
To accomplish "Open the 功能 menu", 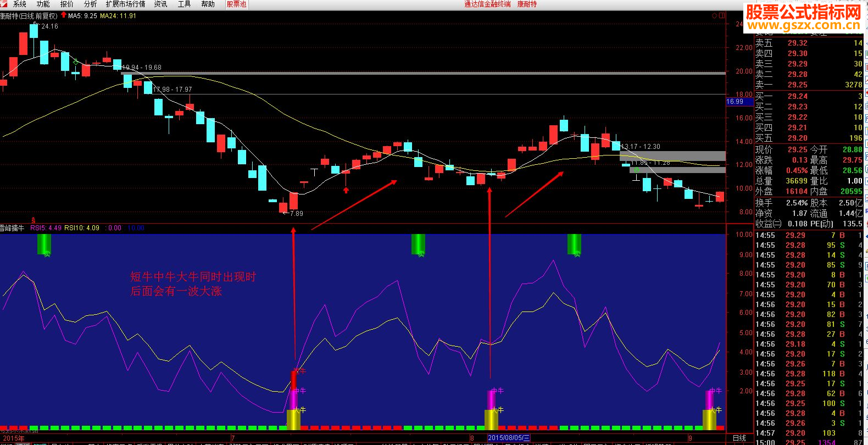I will [43, 4].
